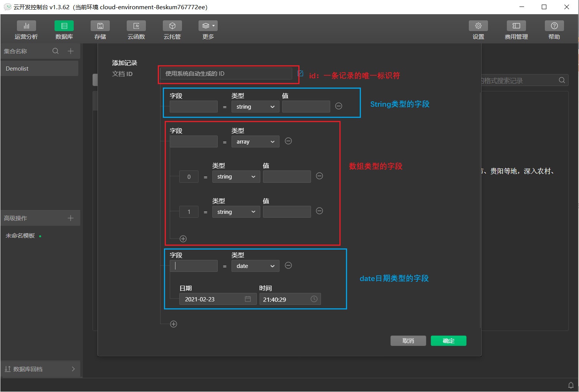The image size is (579, 392).
Task: Click the 搜索记录 search box
Action: pyautogui.click(x=524, y=80)
